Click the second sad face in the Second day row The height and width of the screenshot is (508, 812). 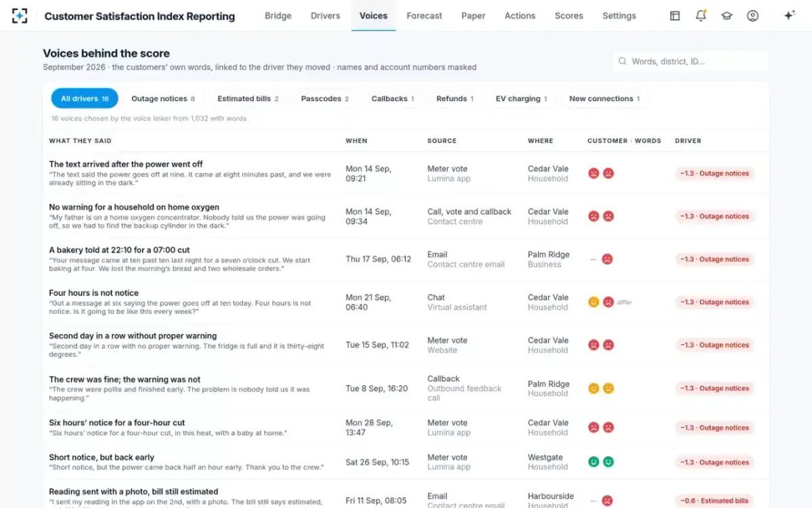point(608,345)
